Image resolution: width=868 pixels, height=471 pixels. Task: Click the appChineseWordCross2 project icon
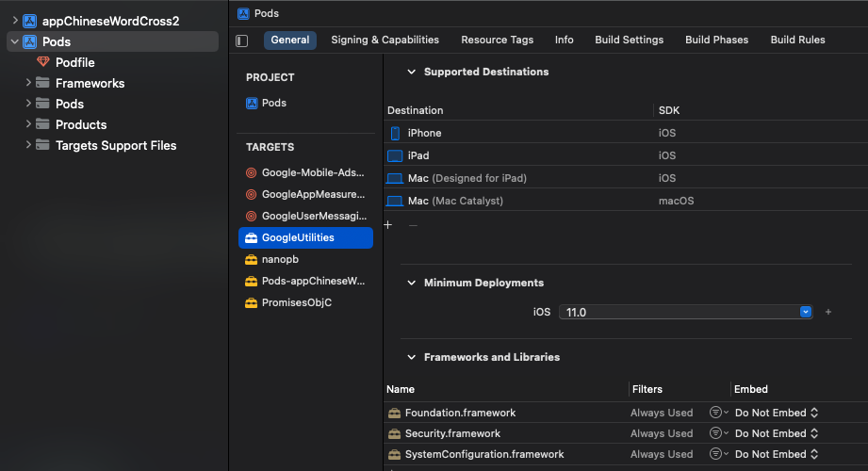click(30, 21)
